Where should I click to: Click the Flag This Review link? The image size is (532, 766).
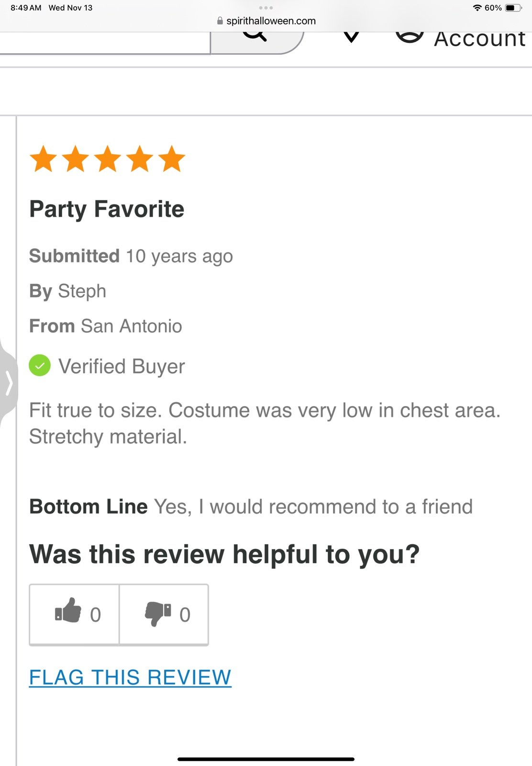pos(130,677)
